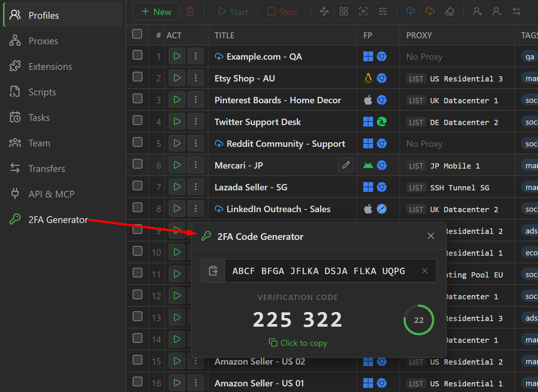Launch the Twitter Support Desk profile play icon
This screenshot has width=538, height=392.
pos(177,122)
